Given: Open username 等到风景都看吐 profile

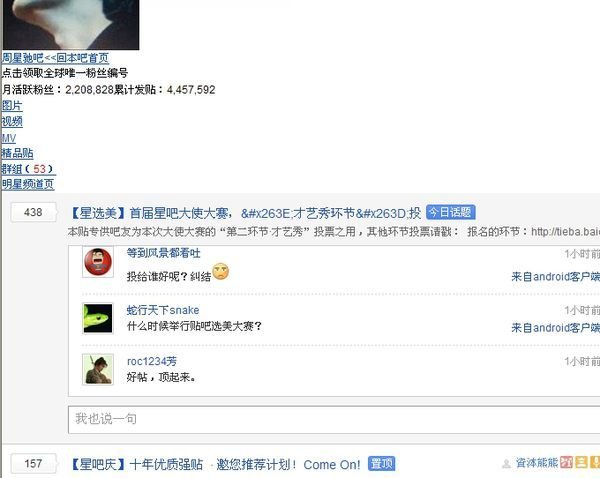Looking at the screenshot, I should (x=163, y=253).
